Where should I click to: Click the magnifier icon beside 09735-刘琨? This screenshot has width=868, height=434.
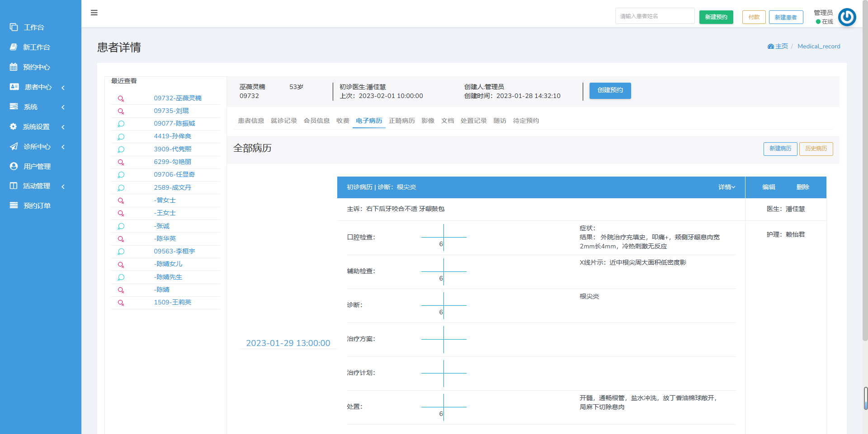(x=121, y=111)
